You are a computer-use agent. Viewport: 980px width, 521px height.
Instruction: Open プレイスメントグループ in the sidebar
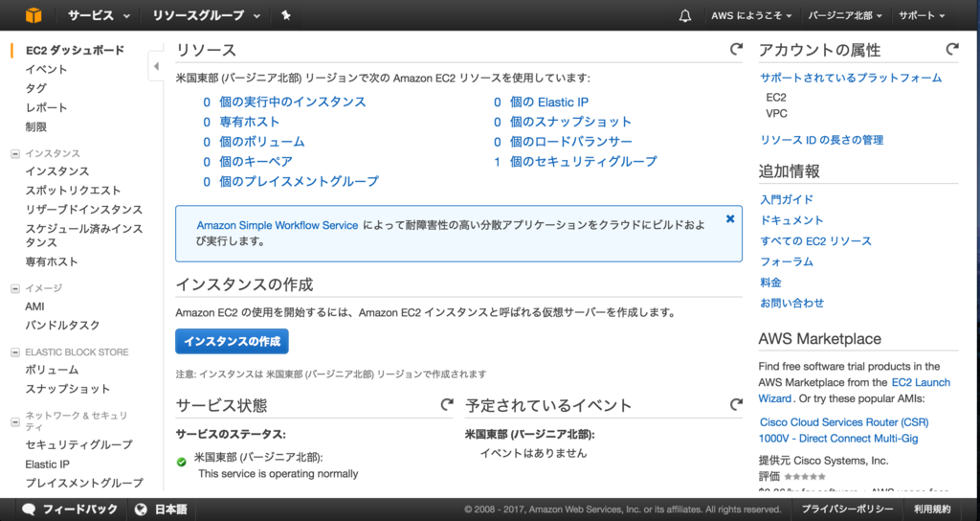(84, 483)
